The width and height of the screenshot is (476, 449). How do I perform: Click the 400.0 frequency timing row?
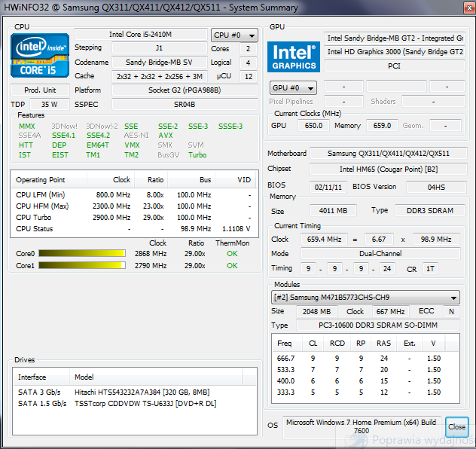(x=365, y=380)
